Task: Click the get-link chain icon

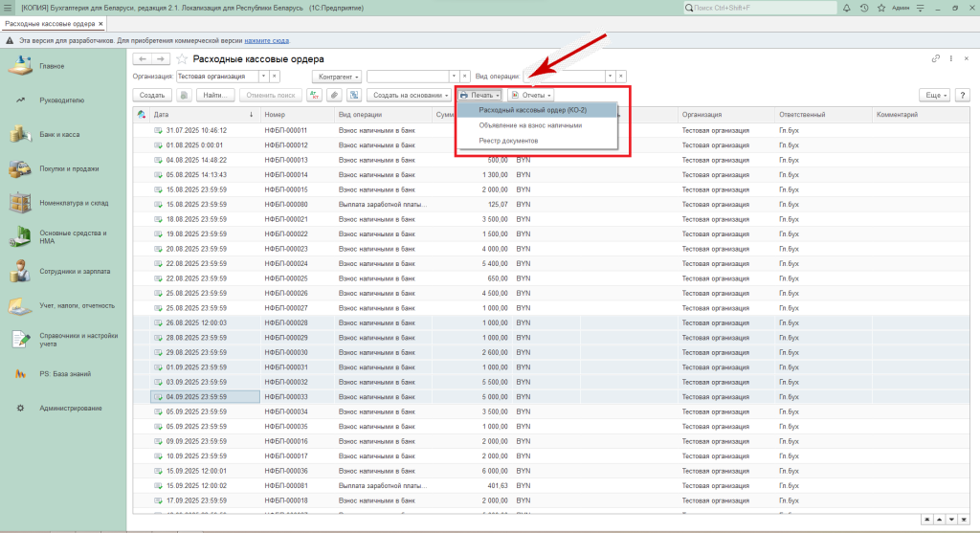Action: point(935,59)
